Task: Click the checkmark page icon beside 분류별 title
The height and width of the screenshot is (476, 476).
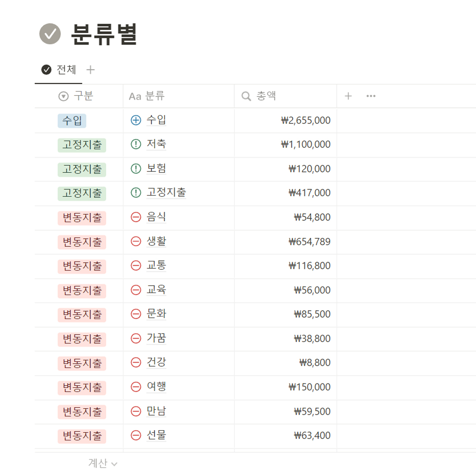Action: click(x=50, y=34)
